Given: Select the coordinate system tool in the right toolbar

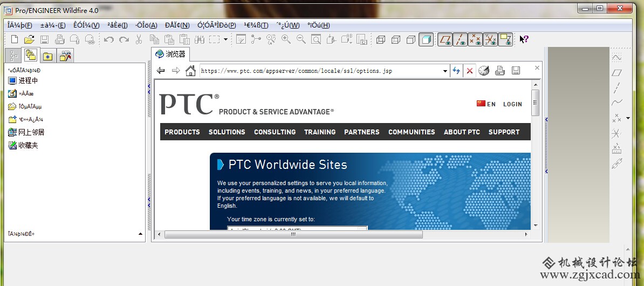Looking at the screenshot, I should click(x=616, y=133).
